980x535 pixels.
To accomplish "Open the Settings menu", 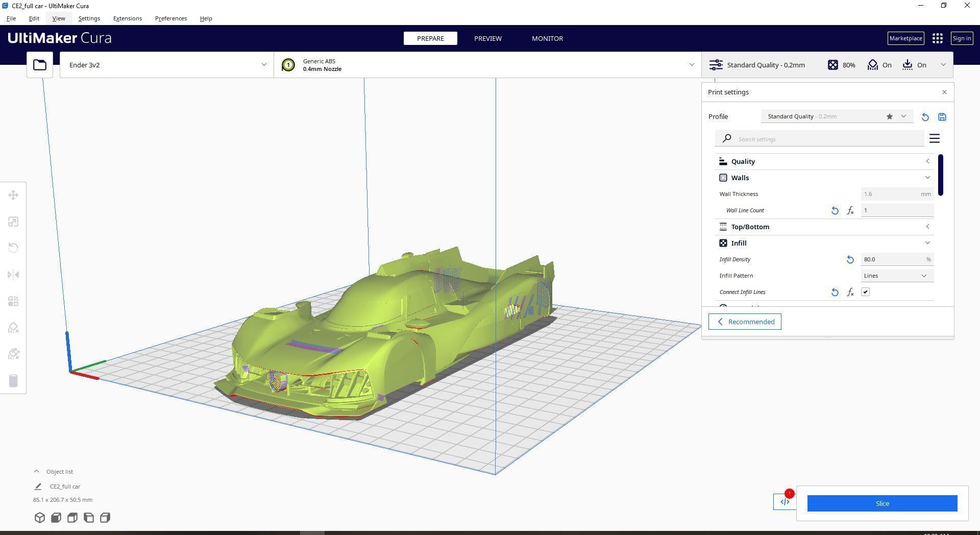I will click(x=89, y=18).
